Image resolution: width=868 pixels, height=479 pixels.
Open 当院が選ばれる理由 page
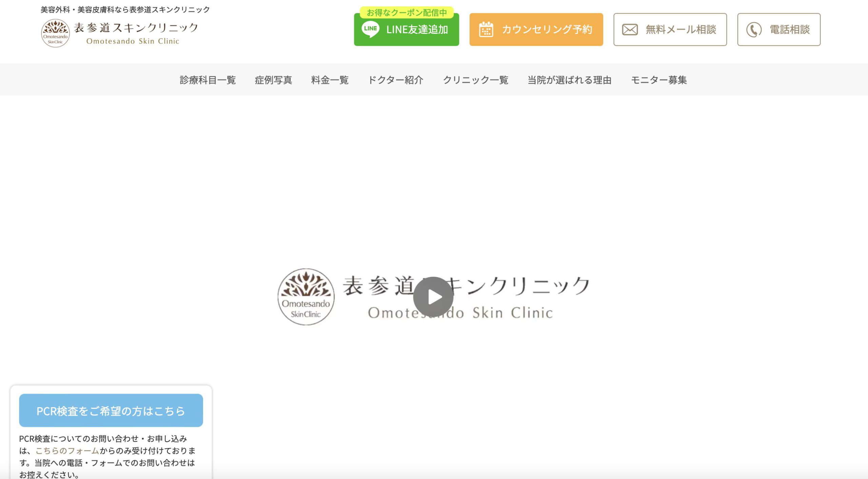point(569,80)
